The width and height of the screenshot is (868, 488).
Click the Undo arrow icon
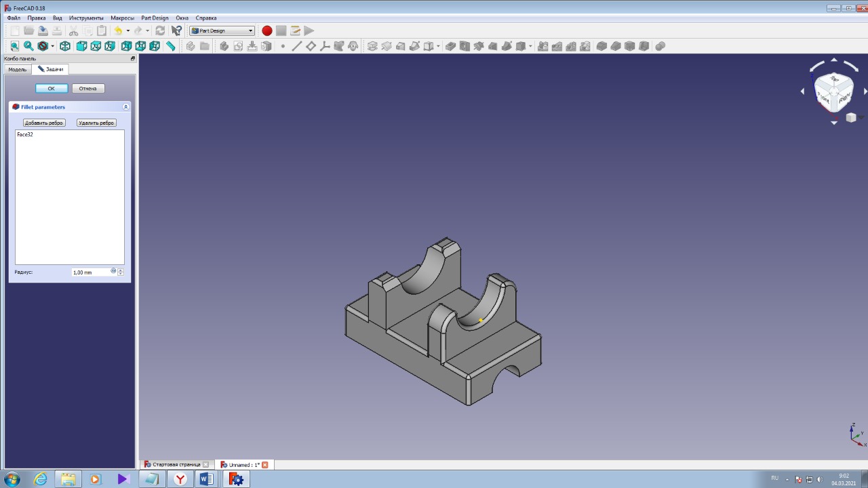pyautogui.click(x=118, y=30)
